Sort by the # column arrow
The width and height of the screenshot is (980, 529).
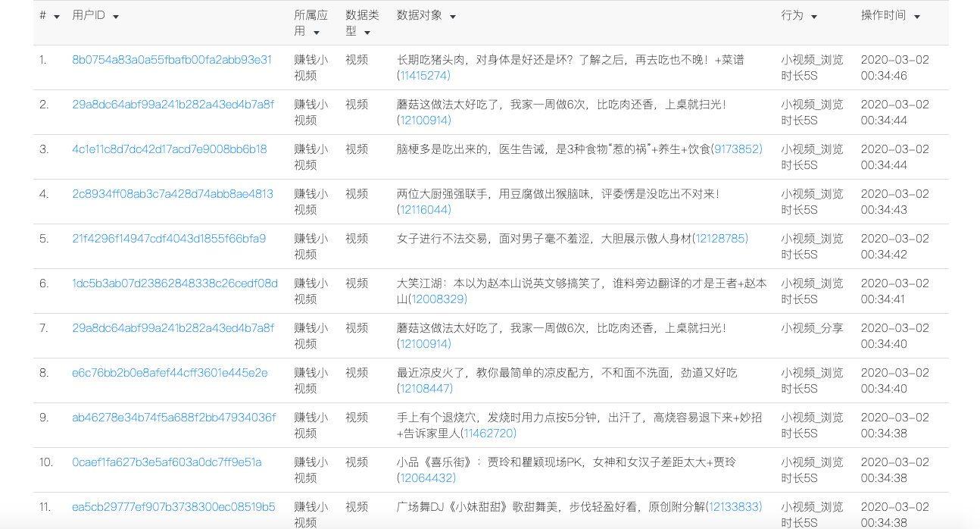click(x=57, y=17)
